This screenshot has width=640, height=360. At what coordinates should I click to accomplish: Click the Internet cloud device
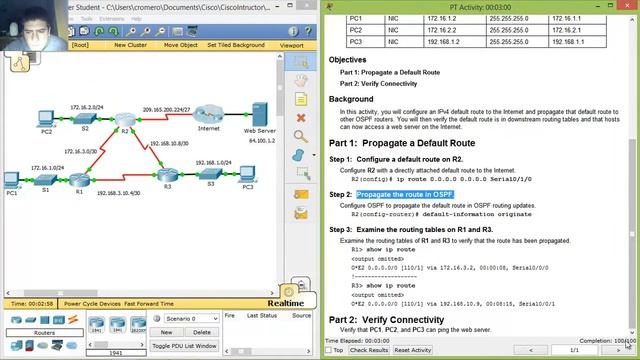[x=209, y=115]
